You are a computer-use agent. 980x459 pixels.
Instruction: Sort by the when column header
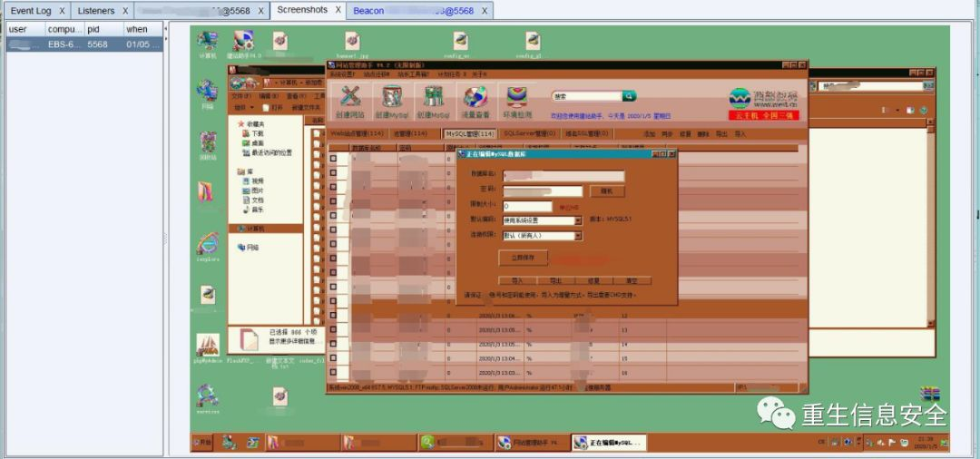point(142,29)
